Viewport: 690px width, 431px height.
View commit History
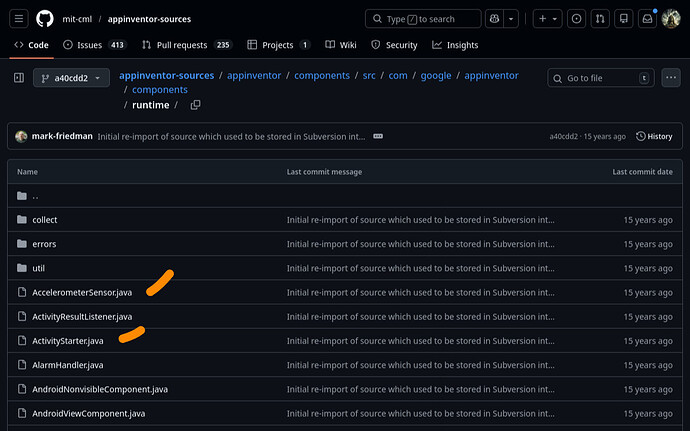coord(653,136)
